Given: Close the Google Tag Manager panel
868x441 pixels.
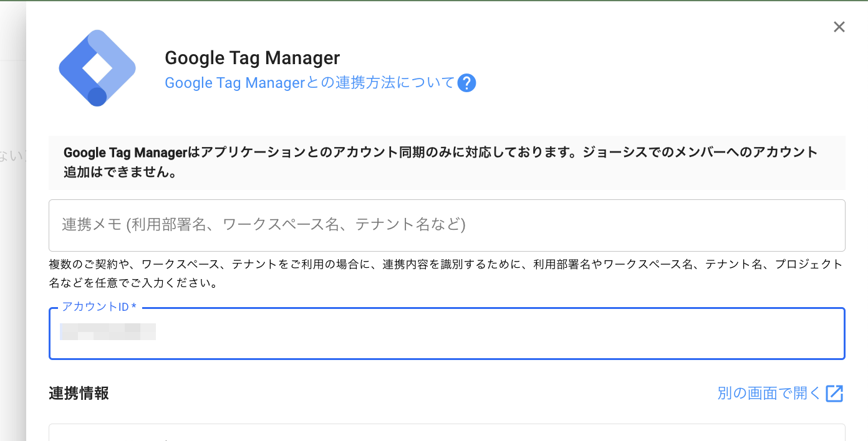Looking at the screenshot, I should pos(839,27).
